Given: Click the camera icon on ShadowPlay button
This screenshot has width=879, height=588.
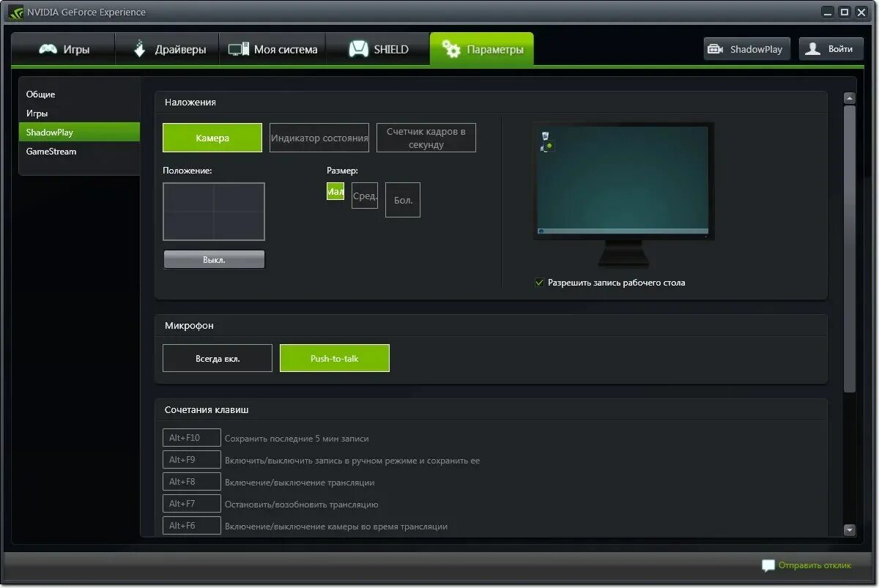Looking at the screenshot, I should pyautogui.click(x=716, y=50).
